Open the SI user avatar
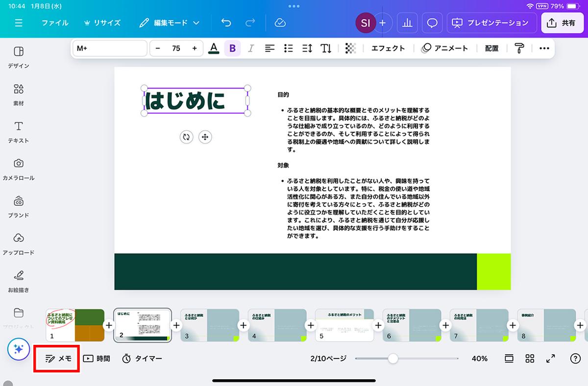 tap(365, 23)
